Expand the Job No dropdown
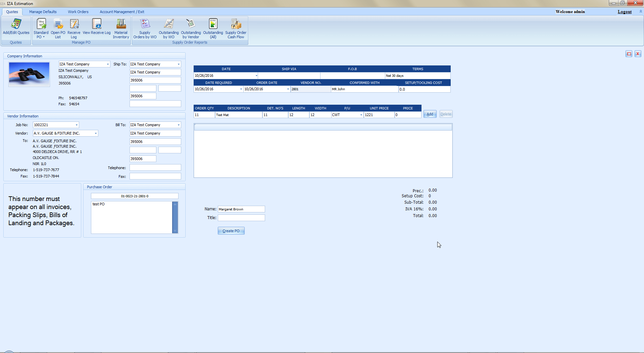This screenshot has height=353, width=644. pyautogui.click(x=77, y=125)
